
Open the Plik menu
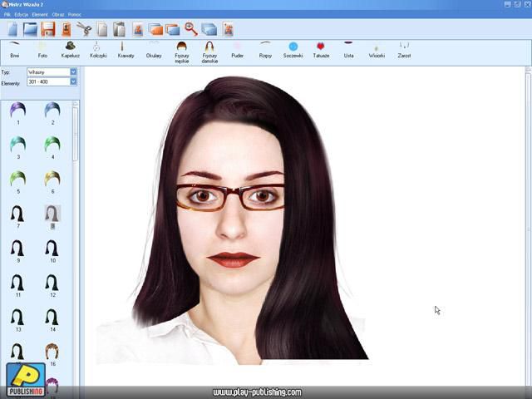[x=7, y=15]
